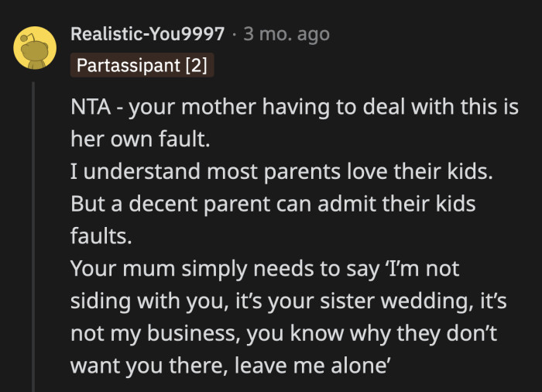Open the yellow Snoo avatar of Realistic-You9997

pos(35,48)
